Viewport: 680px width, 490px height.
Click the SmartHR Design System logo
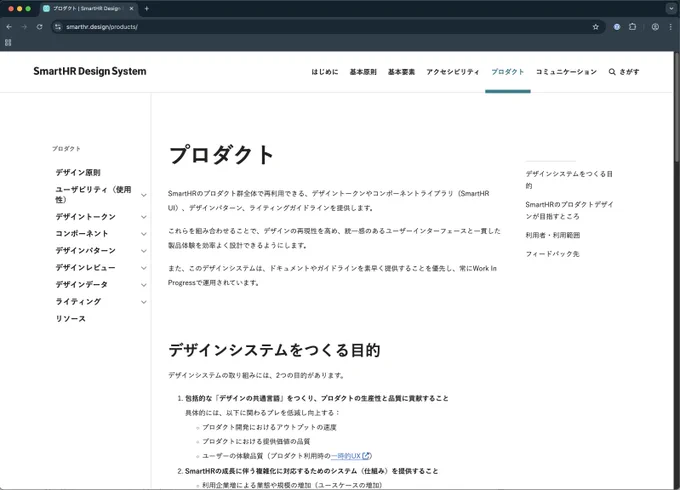[x=90, y=72]
